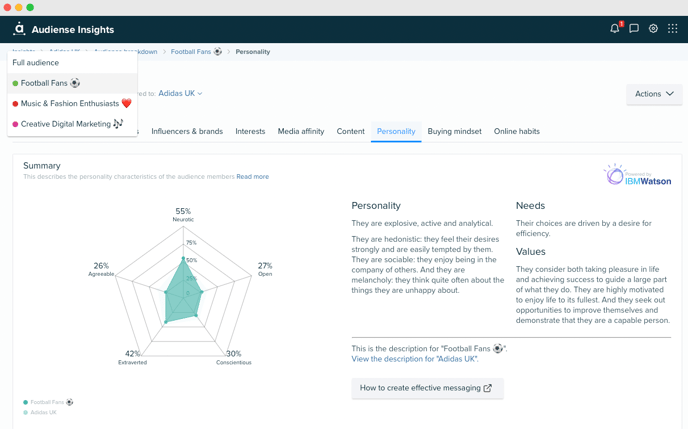Click the 42% Extraverted chart label
The width and height of the screenshot is (688, 429).
coord(133,357)
